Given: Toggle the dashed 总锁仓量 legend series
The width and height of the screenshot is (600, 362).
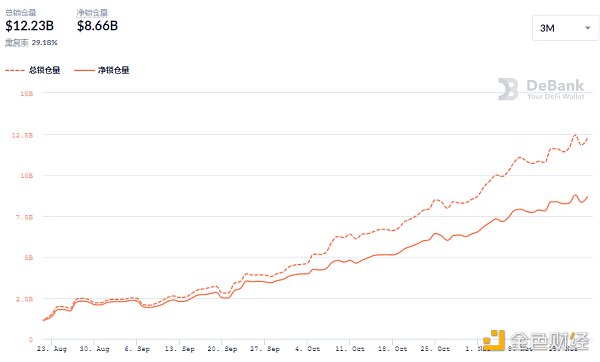Looking at the screenshot, I should (x=33, y=70).
